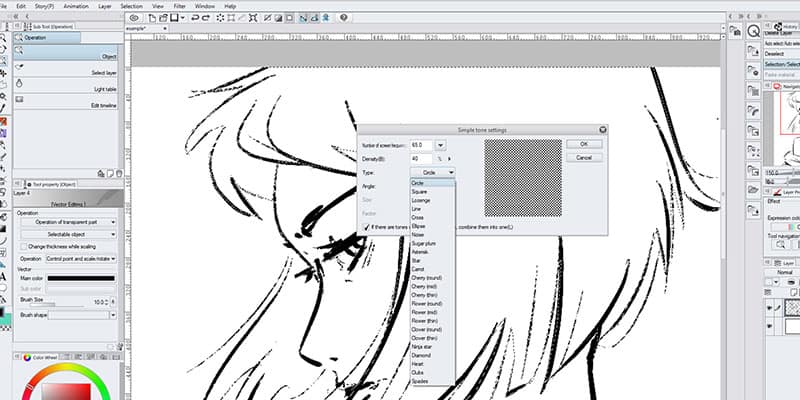
Task: Click the screen frequency value field 65.0
Action: point(422,145)
